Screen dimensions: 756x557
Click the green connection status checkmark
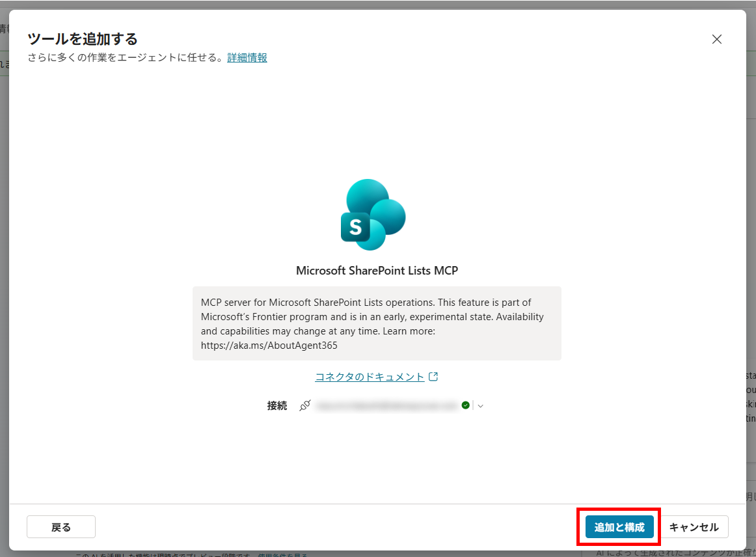coord(465,405)
